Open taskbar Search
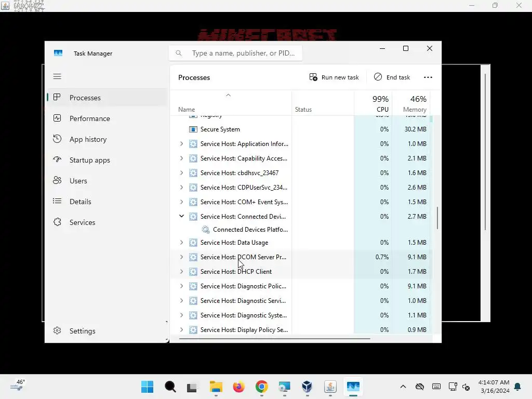The image size is (532, 399). click(170, 387)
